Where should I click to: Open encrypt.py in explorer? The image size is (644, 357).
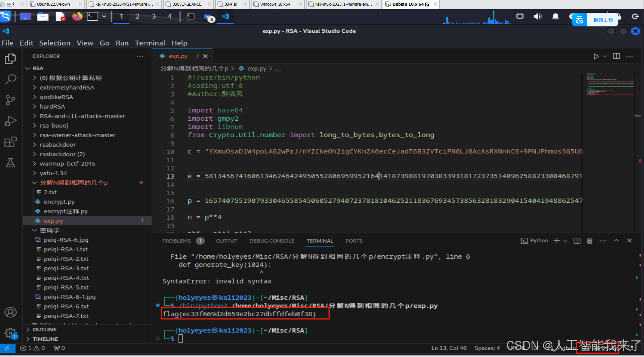point(59,202)
